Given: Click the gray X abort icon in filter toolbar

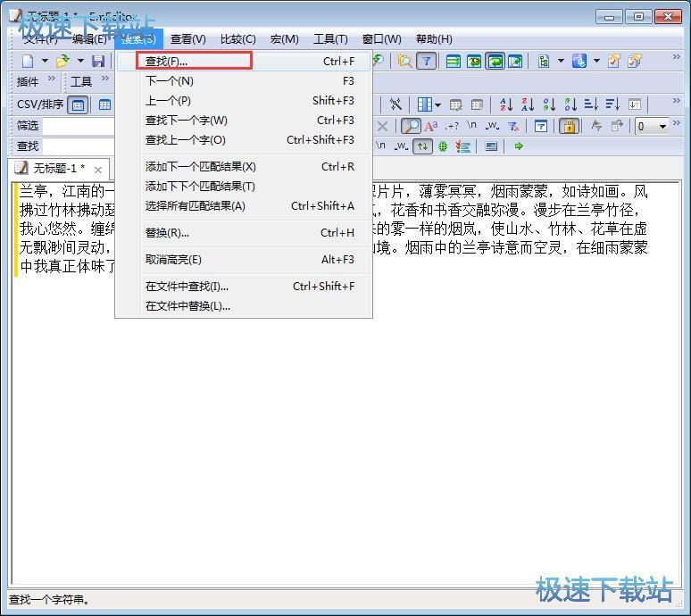Looking at the screenshot, I should click(382, 127).
